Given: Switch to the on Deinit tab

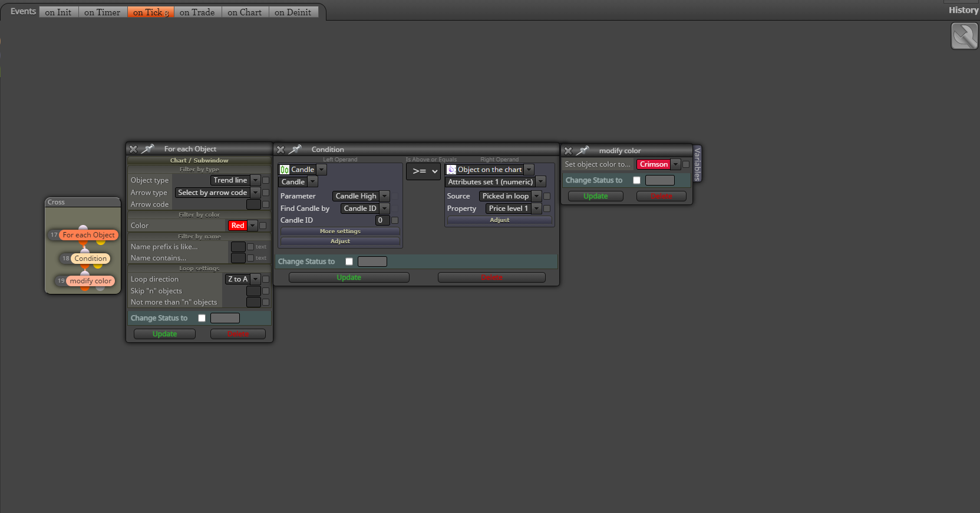Looking at the screenshot, I should click(293, 12).
